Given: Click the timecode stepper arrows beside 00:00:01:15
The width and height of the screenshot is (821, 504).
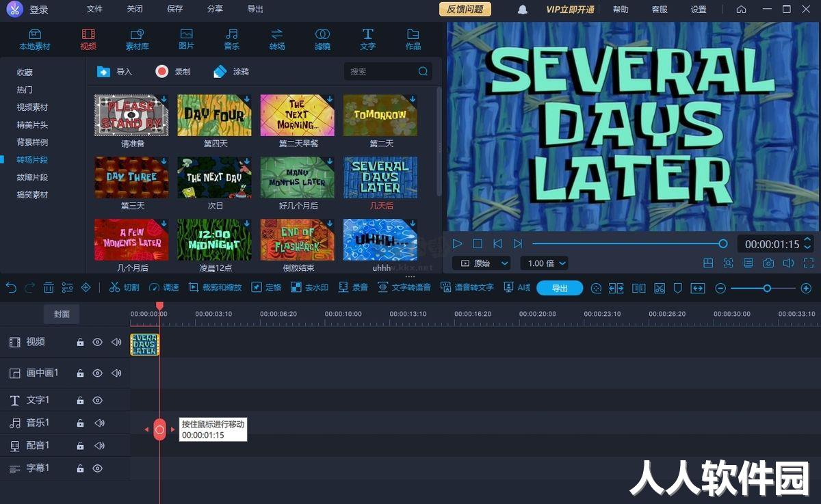Looking at the screenshot, I should point(807,243).
